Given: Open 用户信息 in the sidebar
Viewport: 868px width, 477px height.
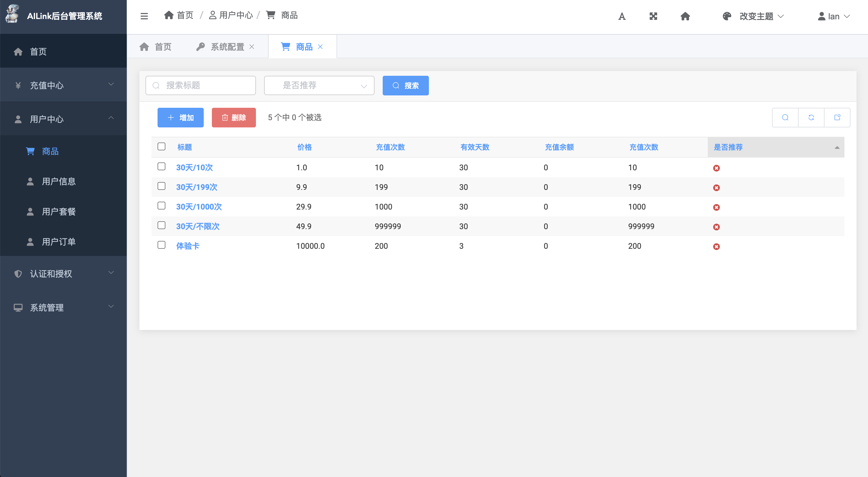Looking at the screenshot, I should 63,181.
